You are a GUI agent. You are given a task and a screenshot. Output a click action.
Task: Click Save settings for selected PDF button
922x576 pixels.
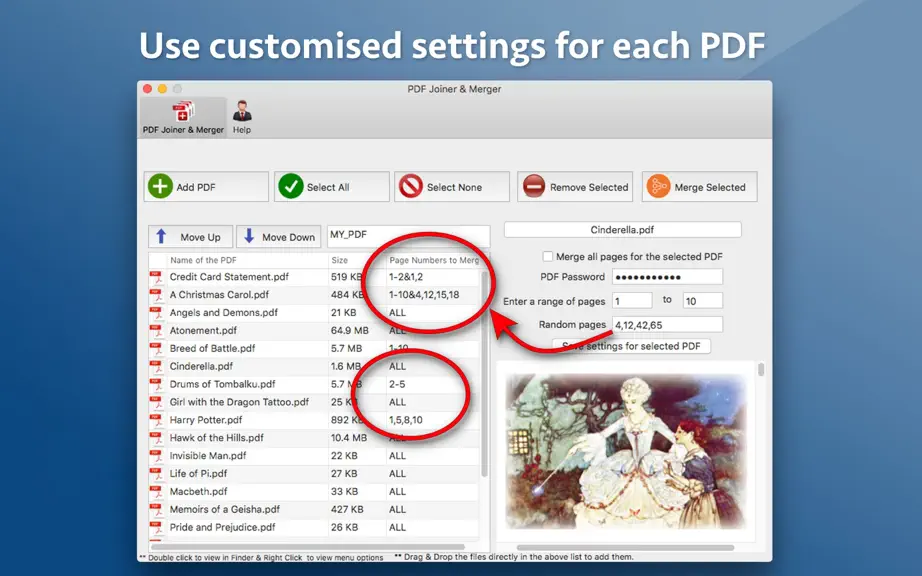pyautogui.click(x=632, y=346)
